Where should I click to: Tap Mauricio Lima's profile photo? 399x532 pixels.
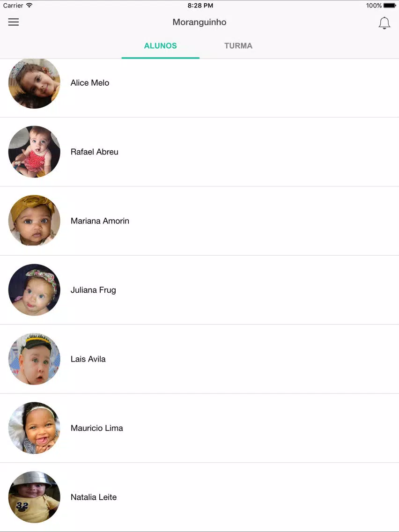tap(34, 428)
